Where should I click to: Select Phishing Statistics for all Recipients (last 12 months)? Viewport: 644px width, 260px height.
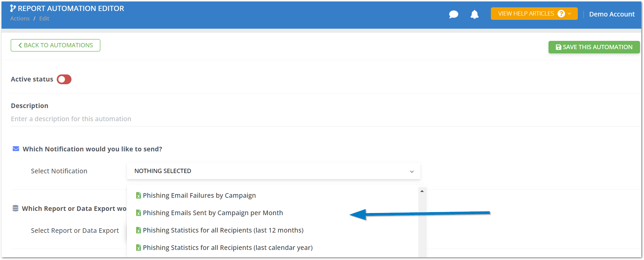pos(223,230)
